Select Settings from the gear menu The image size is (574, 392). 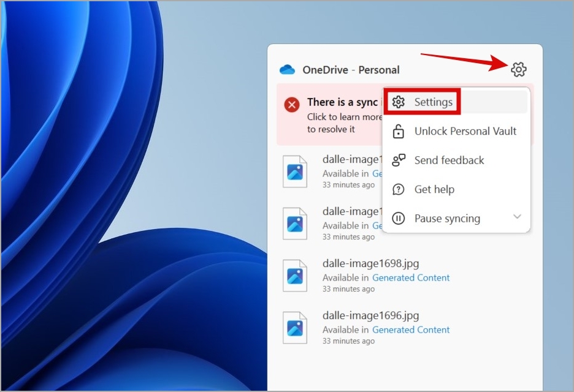(x=456, y=102)
